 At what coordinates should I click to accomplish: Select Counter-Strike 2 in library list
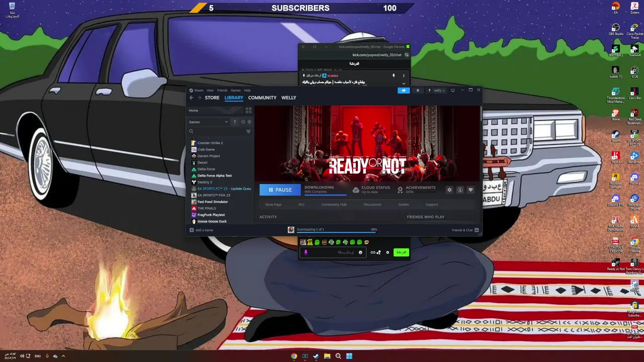pyautogui.click(x=210, y=143)
